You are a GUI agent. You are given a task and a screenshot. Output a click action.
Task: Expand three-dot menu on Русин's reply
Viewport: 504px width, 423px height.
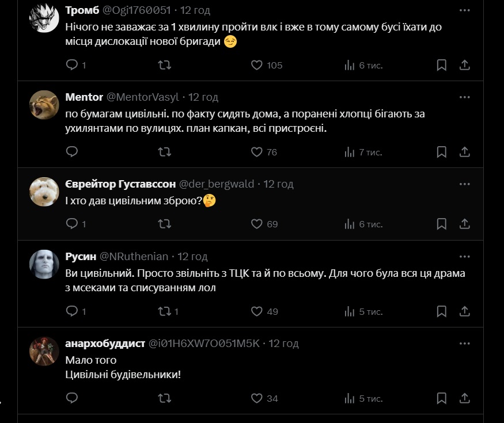tap(465, 256)
